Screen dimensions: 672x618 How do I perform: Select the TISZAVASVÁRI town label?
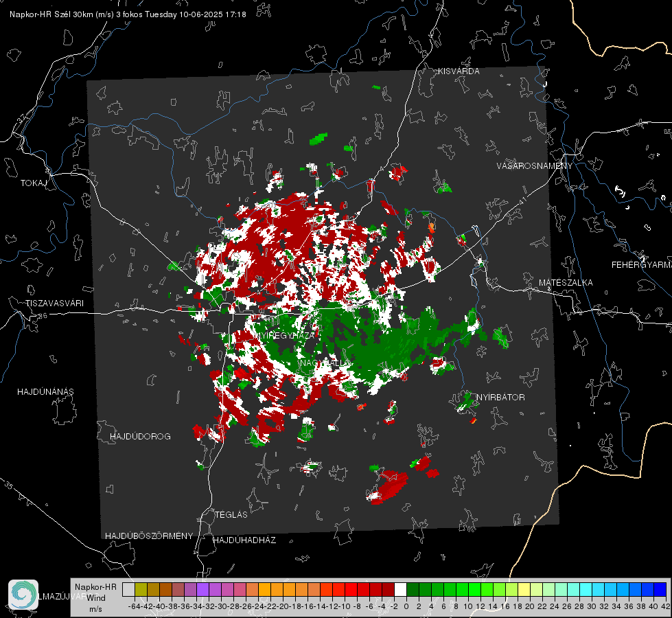pos(55,304)
